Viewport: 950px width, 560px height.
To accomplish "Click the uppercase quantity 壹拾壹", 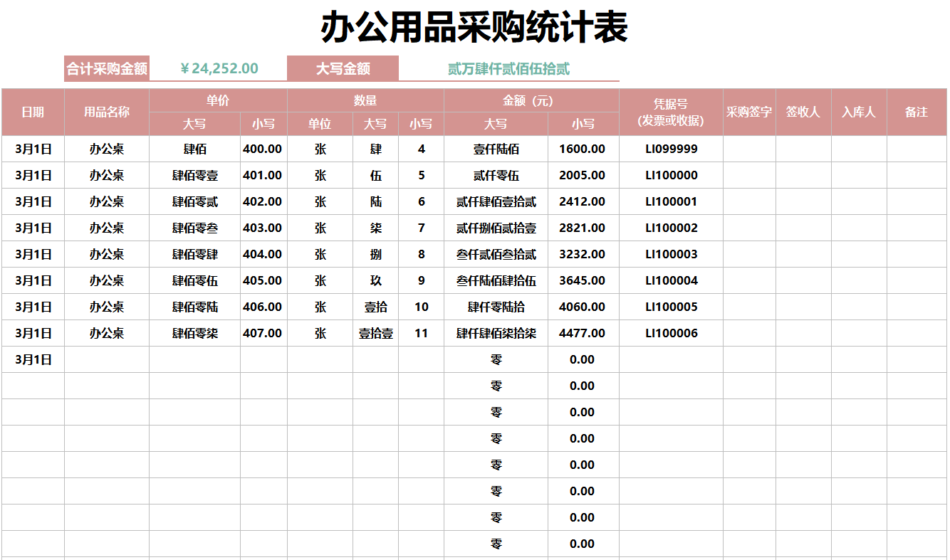I will click(375, 333).
